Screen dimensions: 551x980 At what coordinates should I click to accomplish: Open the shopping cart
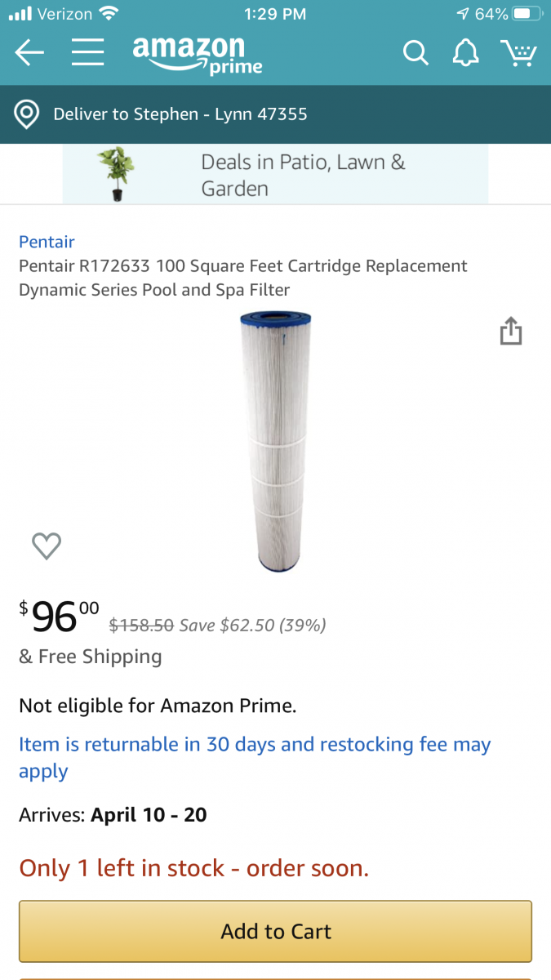point(518,54)
